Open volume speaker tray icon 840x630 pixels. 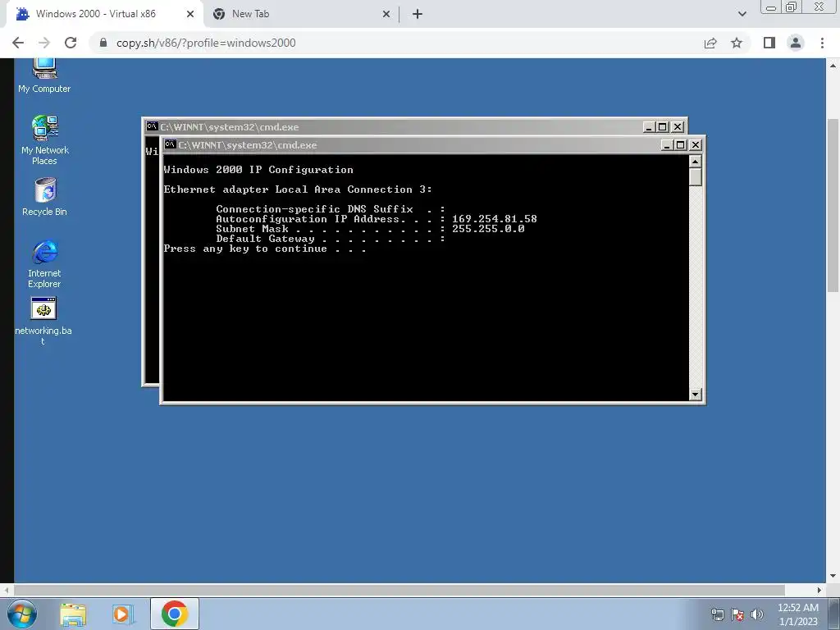[x=757, y=614]
